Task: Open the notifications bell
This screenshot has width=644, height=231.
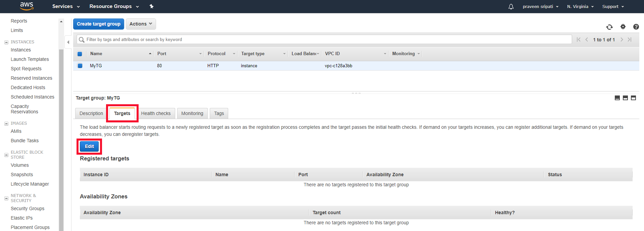Action: 511,7
